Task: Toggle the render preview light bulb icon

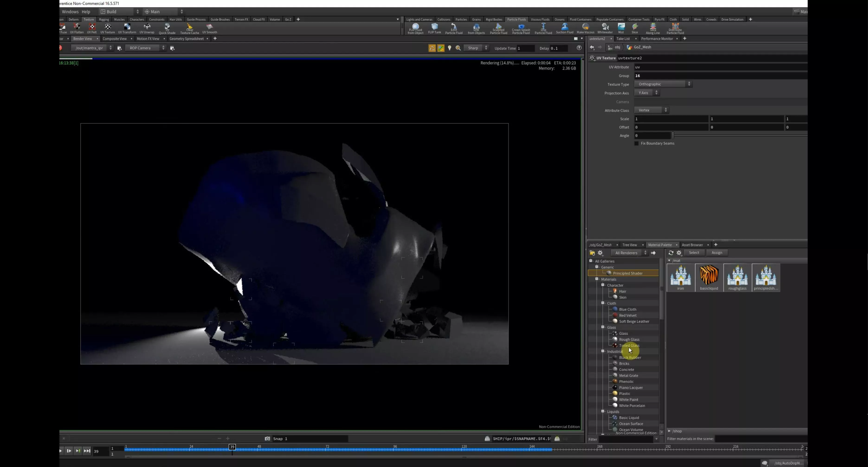Action: 449,48
